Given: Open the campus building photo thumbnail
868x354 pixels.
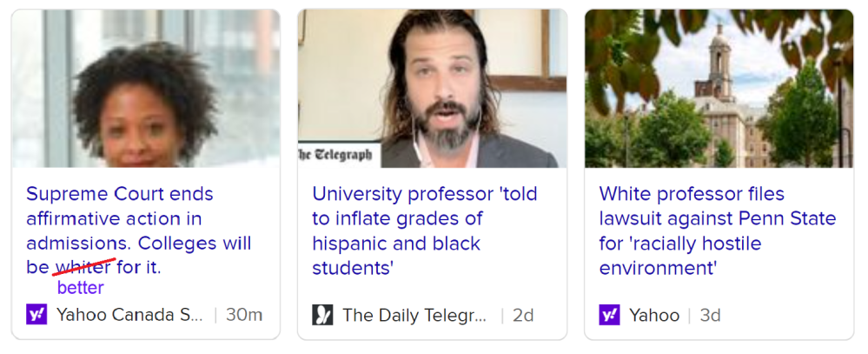Looking at the screenshot, I should pos(719,89).
